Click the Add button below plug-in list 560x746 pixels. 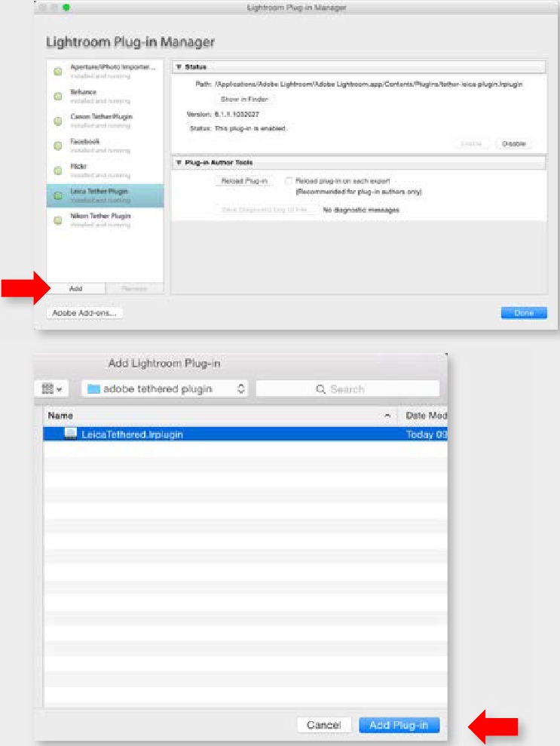[x=75, y=289]
